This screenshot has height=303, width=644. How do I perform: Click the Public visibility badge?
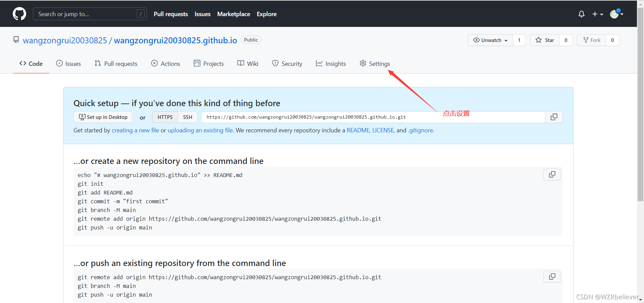tap(251, 40)
